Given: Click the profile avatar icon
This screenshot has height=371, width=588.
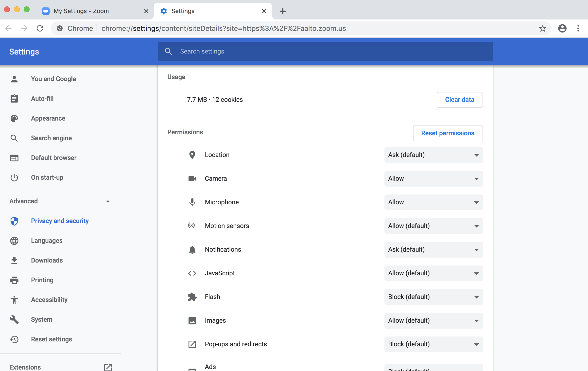Looking at the screenshot, I should [562, 28].
